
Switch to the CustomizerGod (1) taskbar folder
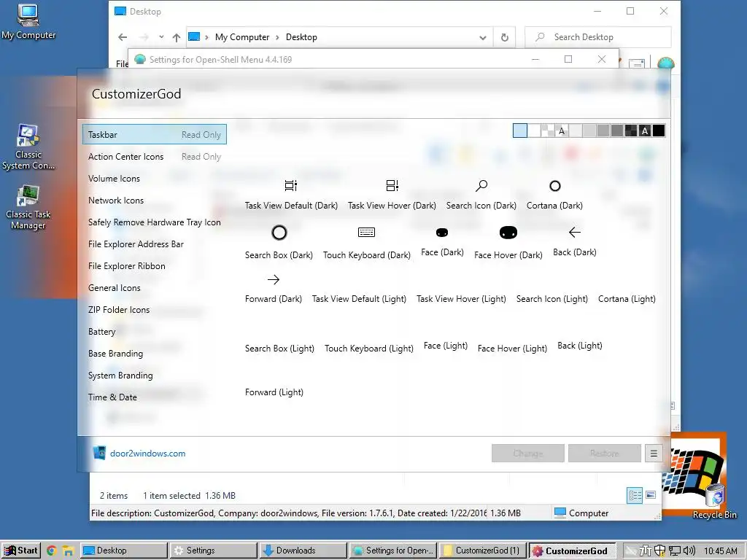(482, 551)
